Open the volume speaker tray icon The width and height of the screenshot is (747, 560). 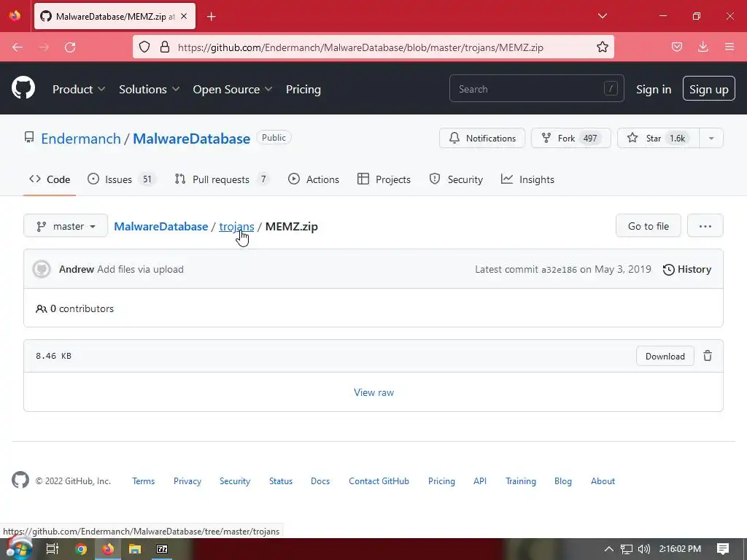pos(643,549)
